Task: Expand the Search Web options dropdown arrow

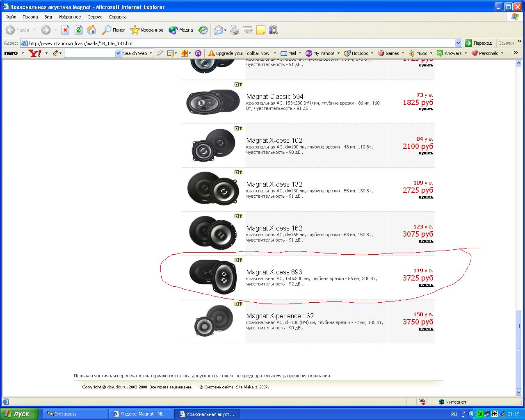Action: pos(151,53)
